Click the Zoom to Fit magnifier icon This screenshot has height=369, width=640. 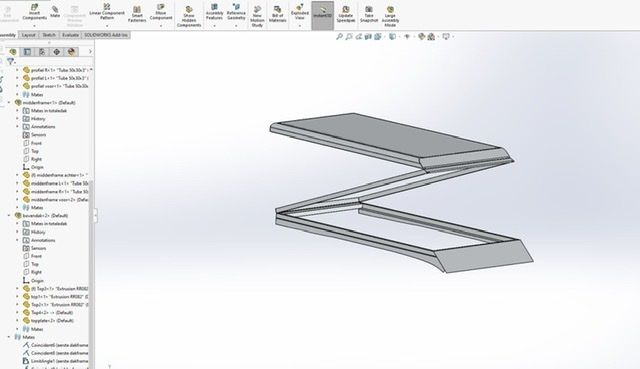click(339, 37)
